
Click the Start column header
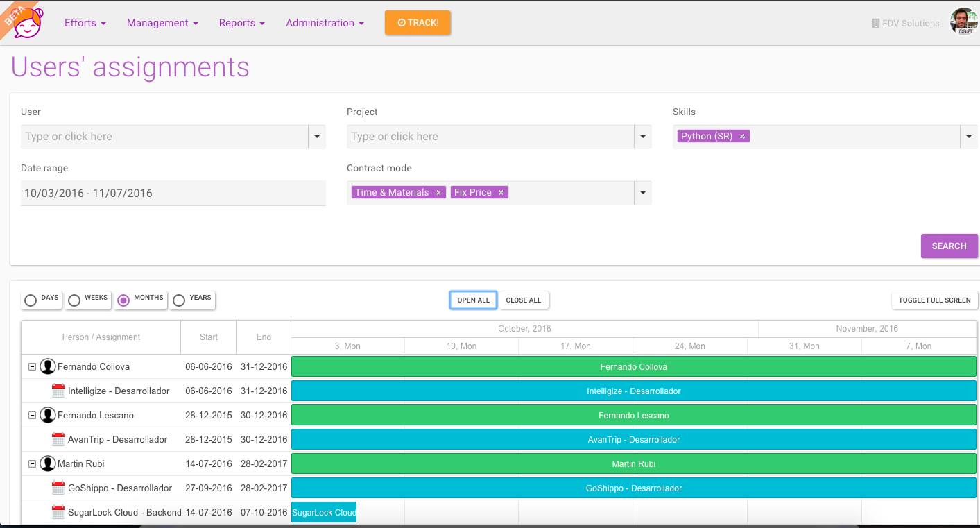pyautogui.click(x=209, y=337)
